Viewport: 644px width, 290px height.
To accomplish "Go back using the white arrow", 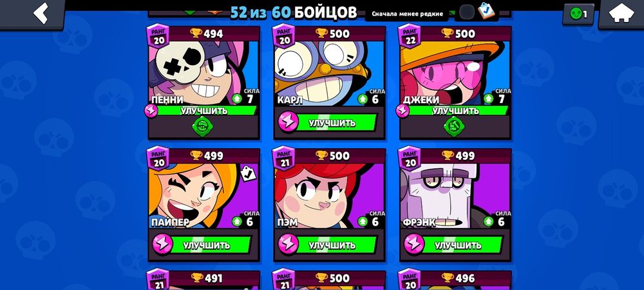I will click(x=41, y=13).
